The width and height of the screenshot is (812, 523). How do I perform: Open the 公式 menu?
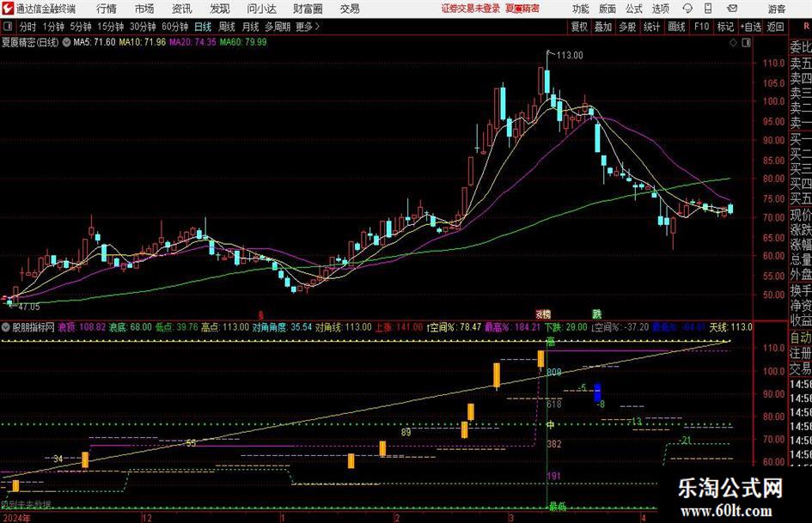tap(634, 9)
